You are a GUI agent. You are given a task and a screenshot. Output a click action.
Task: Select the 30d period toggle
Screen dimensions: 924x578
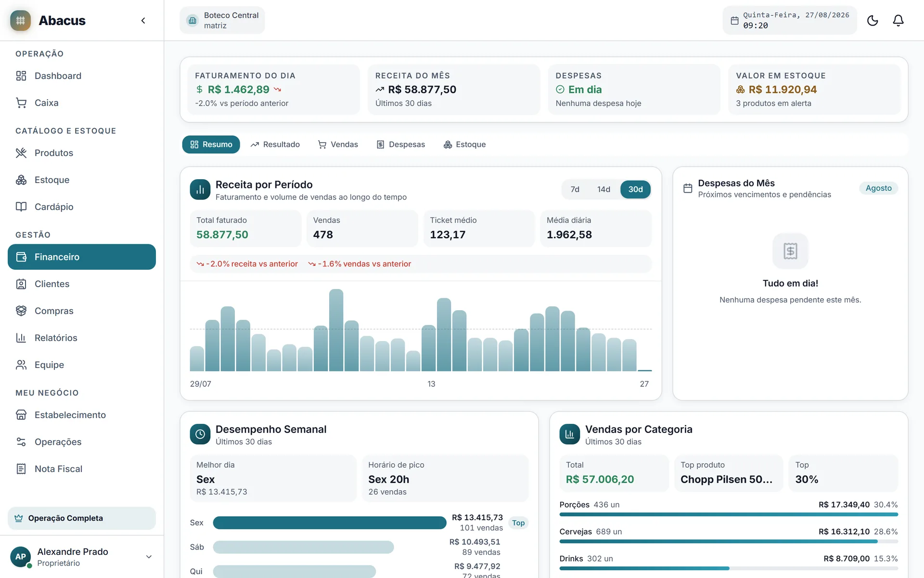(x=635, y=189)
